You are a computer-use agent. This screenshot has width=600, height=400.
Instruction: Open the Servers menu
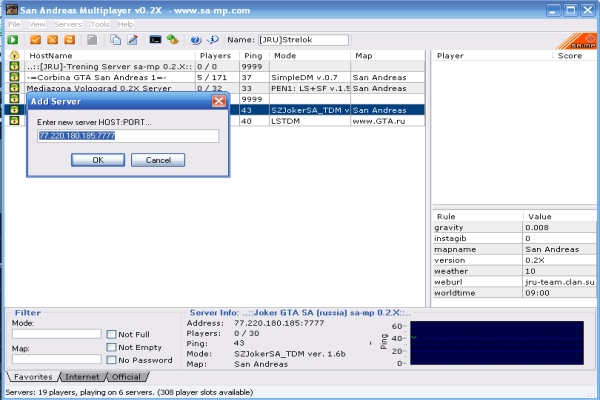pos(68,24)
